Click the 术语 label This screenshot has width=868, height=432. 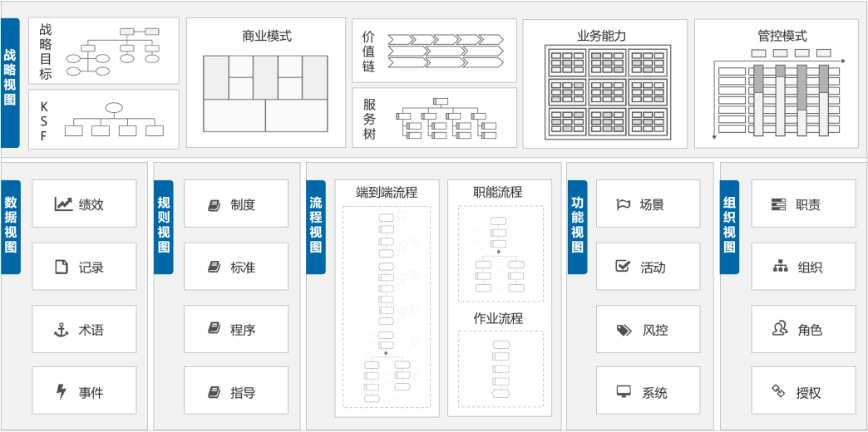click(x=91, y=330)
